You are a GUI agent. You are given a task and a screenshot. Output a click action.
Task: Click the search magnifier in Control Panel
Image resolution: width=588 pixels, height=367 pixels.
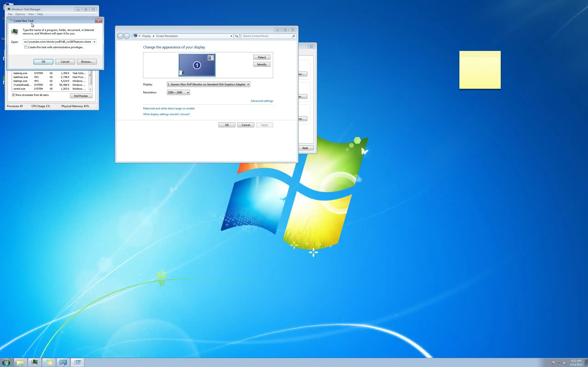[294, 36]
